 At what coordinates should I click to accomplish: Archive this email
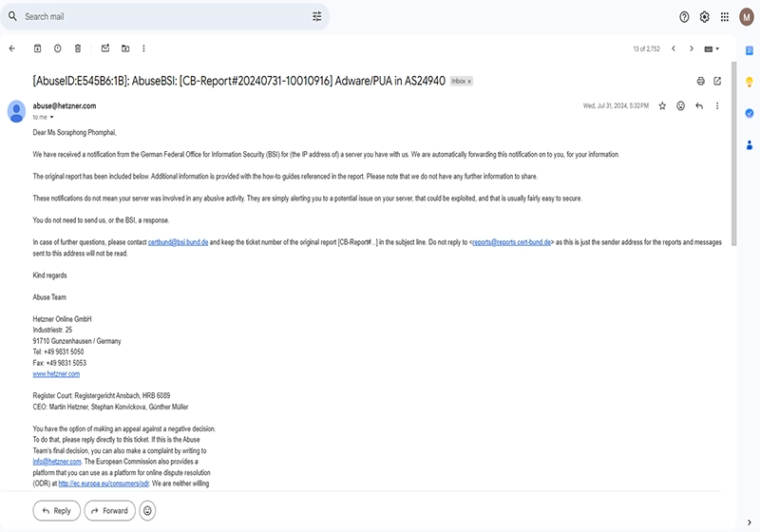tap(37, 48)
